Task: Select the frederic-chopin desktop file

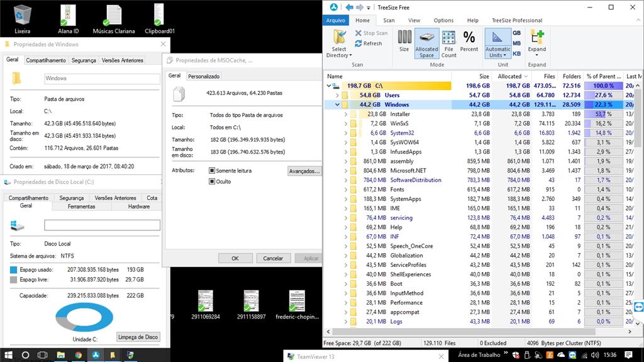Action: (297, 305)
